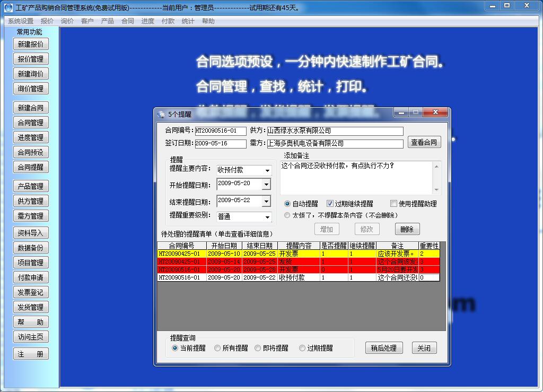Click the 关闭 button in reminder dialog

coord(424,348)
